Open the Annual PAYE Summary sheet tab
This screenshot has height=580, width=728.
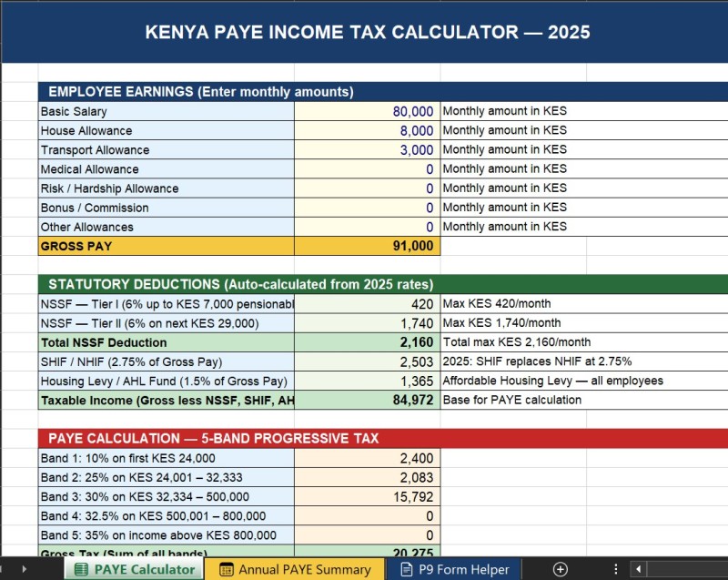294,569
